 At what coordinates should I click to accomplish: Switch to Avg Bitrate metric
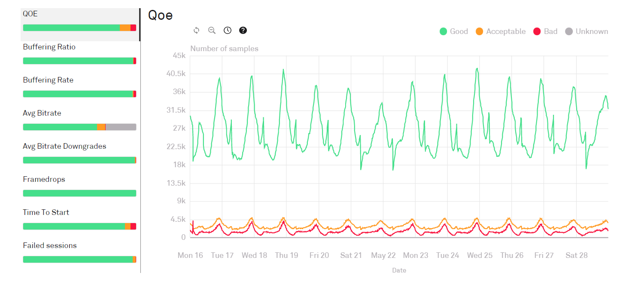click(42, 113)
